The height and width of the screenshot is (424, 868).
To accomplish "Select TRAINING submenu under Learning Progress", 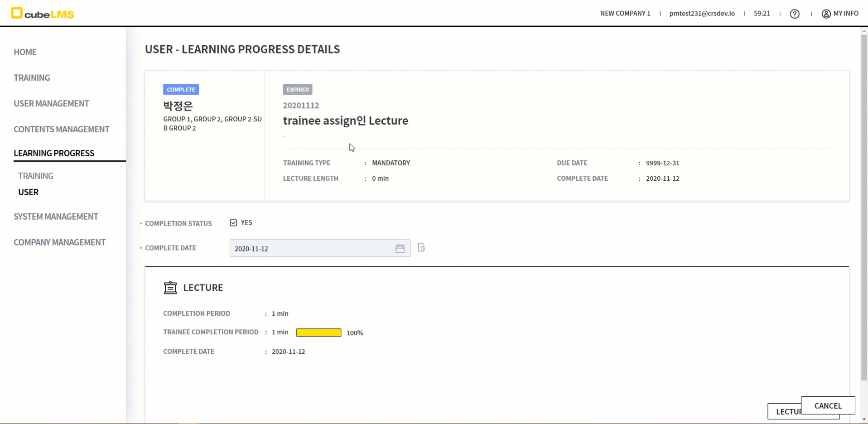I will [x=36, y=176].
